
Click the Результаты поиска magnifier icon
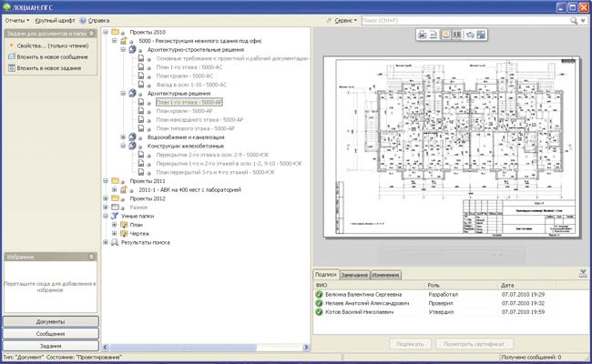[115, 242]
